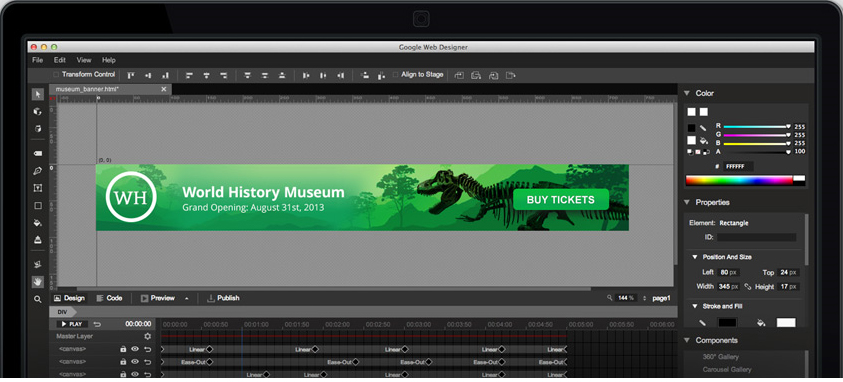Click the zoom magnifier icon beside 144 %

click(610, 298)
